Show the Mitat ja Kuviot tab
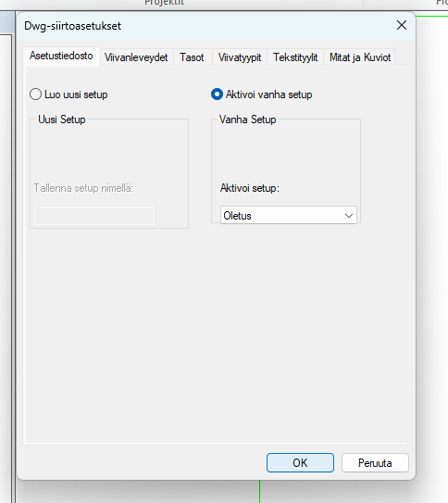This screenshot has height=503, width=448. point(360,57)
